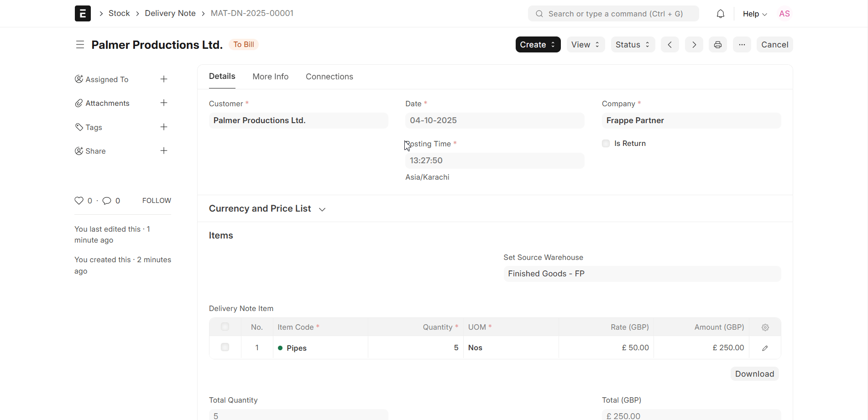
Task: Go to next document arrow
Action: (x=694, y=45)
